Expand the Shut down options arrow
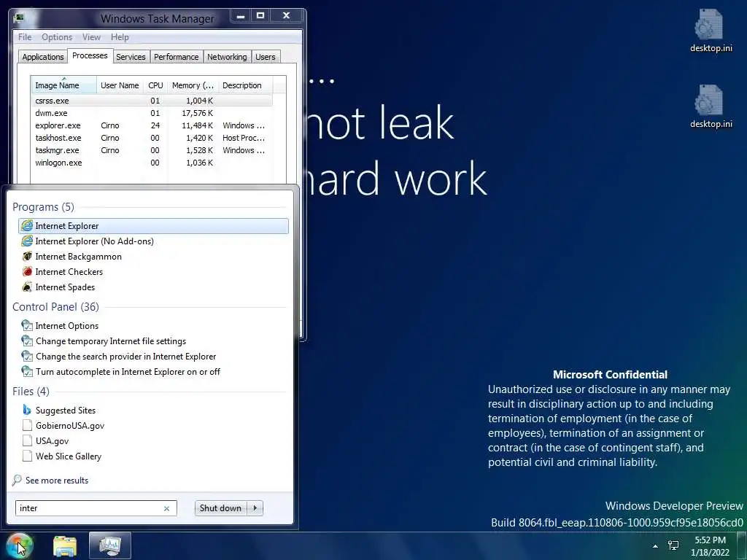 point(255,508)
